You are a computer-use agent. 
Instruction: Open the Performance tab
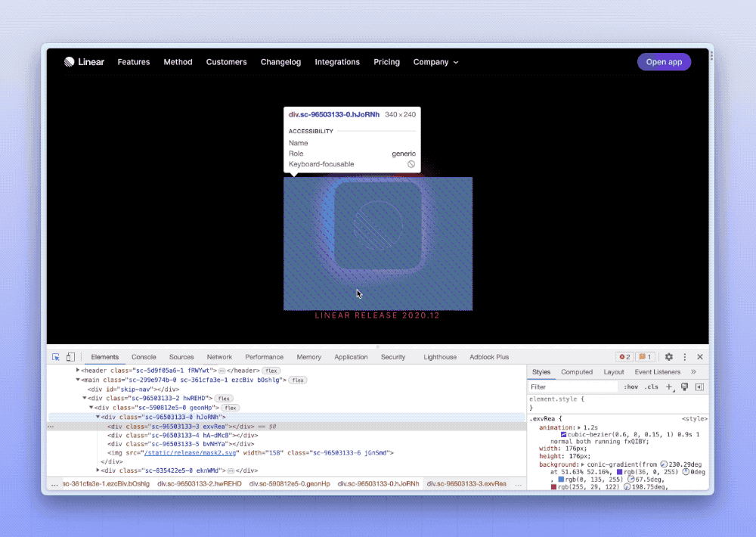264,357
